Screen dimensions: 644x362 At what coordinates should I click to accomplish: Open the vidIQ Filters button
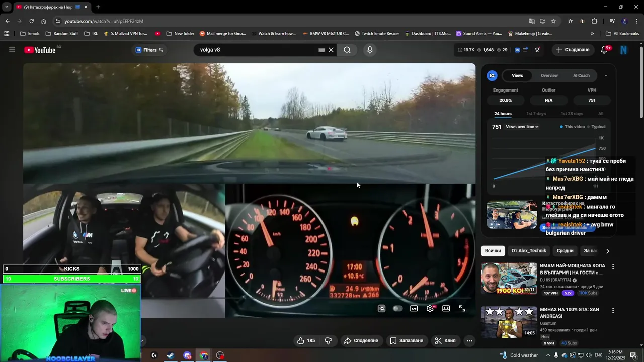(x=149, y=50)
